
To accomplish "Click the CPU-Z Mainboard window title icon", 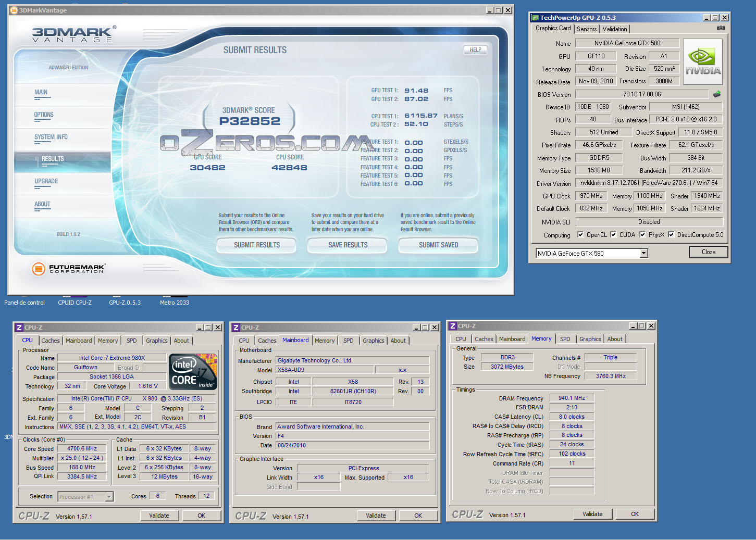I will click(x=236, y=328).
